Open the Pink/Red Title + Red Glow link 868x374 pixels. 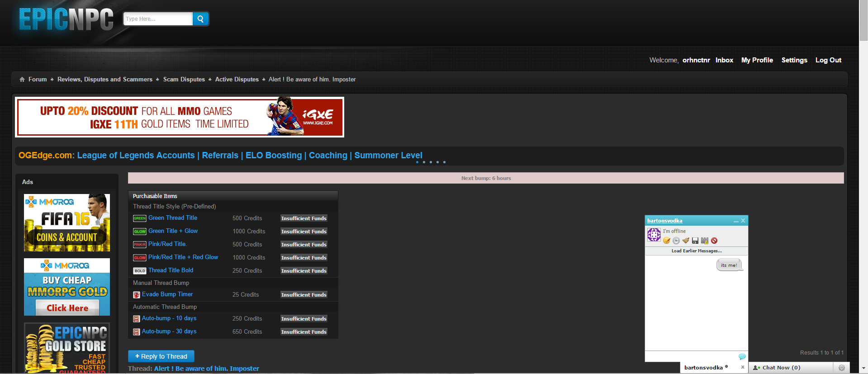(183, 257)
